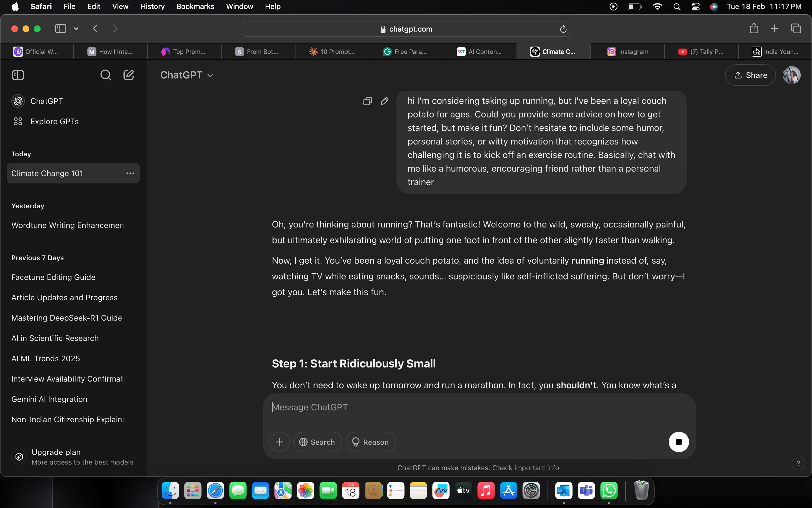Viewport: 812px width, 508px height.
Task: Open Wordtune Writing Enhancement chat
Action: 73,225
